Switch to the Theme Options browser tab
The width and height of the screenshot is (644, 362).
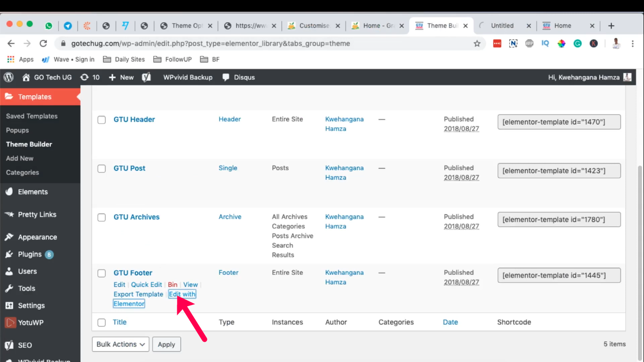coord(187,25)
